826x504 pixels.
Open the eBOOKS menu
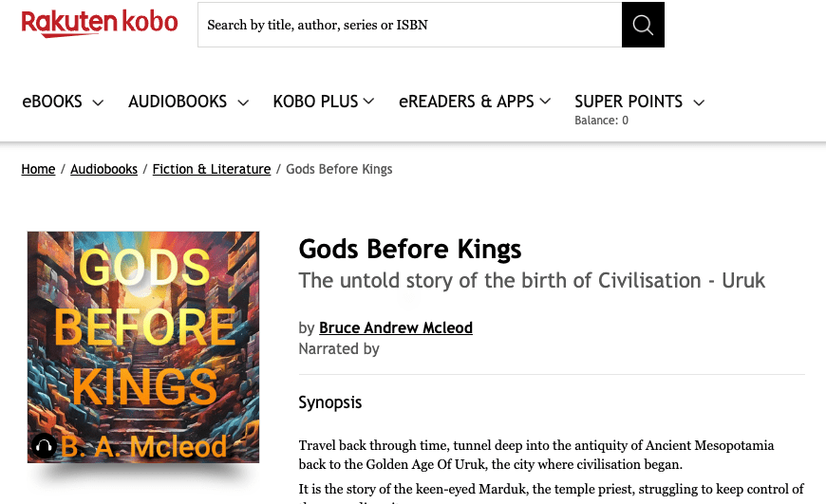click(52, 102)
